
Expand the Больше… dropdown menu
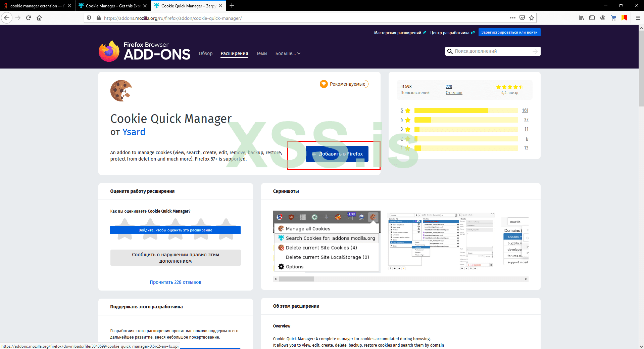point(288,53)
